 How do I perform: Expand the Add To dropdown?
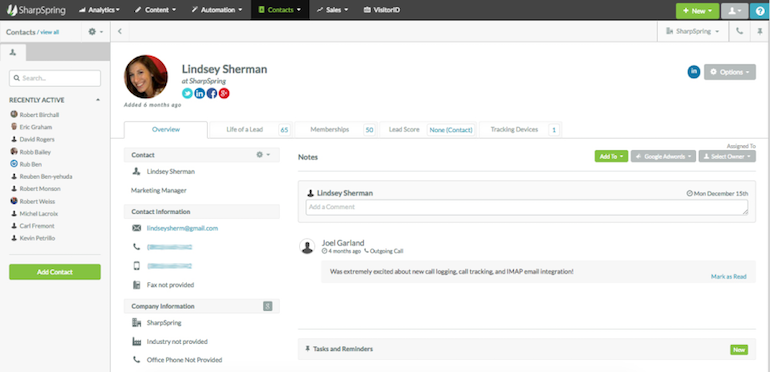click(611, 157)
